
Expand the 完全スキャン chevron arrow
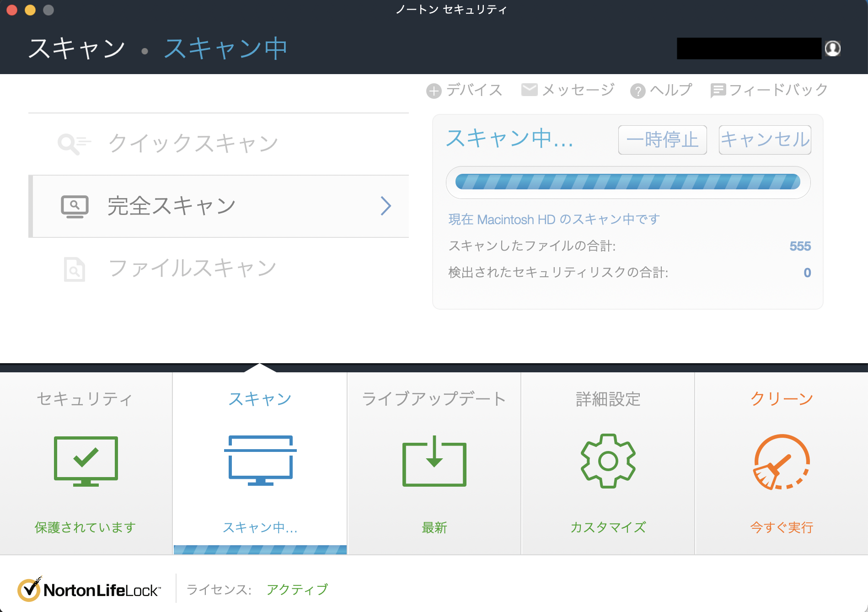pyautogui.click(x=386, y=206)
